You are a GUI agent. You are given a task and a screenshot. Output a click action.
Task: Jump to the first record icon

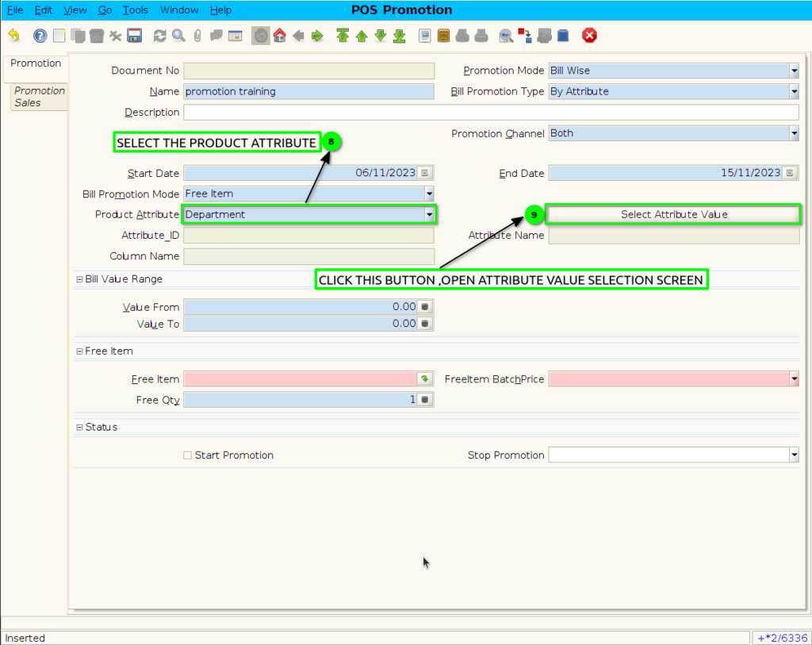343,36
